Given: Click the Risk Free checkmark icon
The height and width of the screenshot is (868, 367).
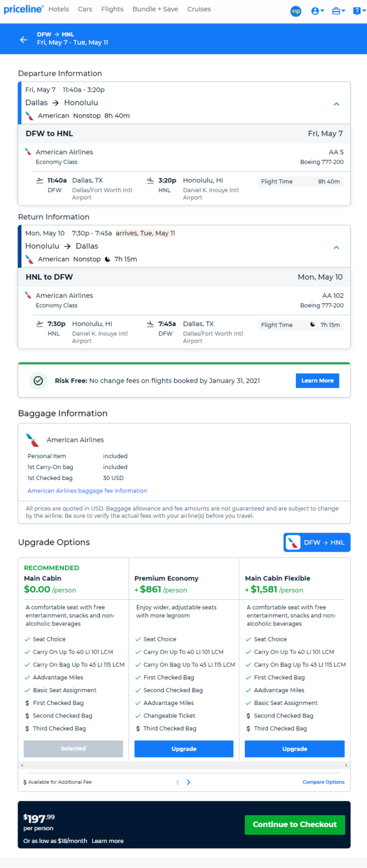Looking at the screenshot, I should [38, 381].
